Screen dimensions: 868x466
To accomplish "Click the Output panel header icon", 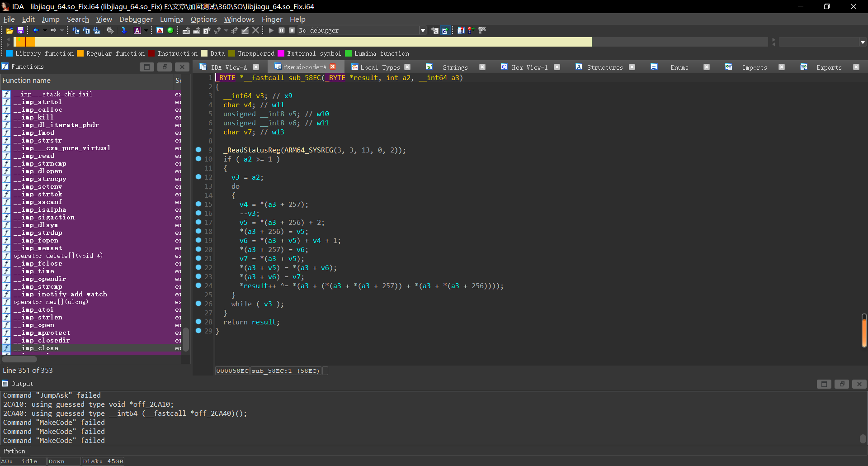I will coord(5,384).
